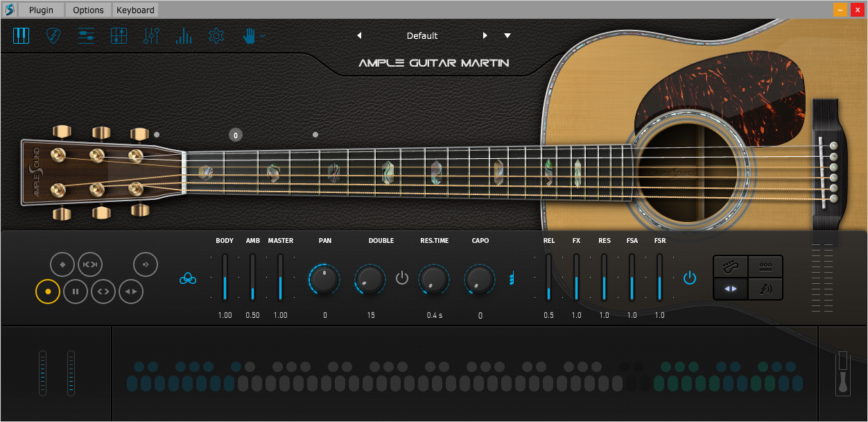Open the keyboard panel view
Image resolution: width=868 pixels, height=422 pixels.
tap(21, 35)
